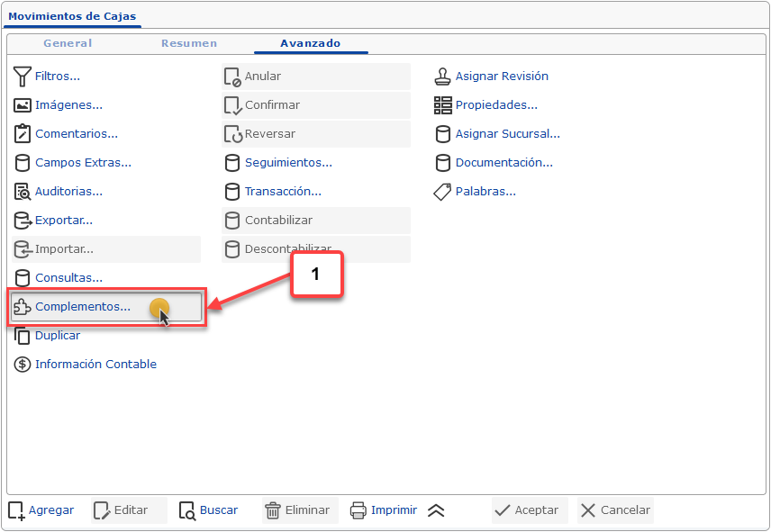The width and height of the screenshot is (771, 532).
Task: Click the Transacción cylinder icon
Action: pos(232,192)
